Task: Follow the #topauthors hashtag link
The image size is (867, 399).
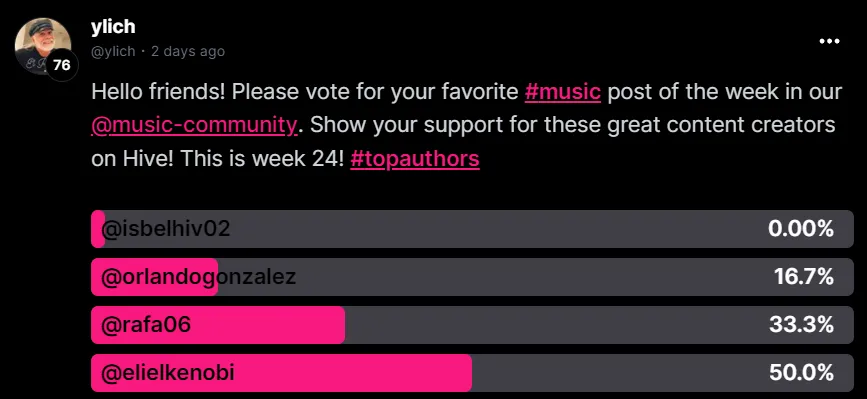Action: (x=415, y=159)
